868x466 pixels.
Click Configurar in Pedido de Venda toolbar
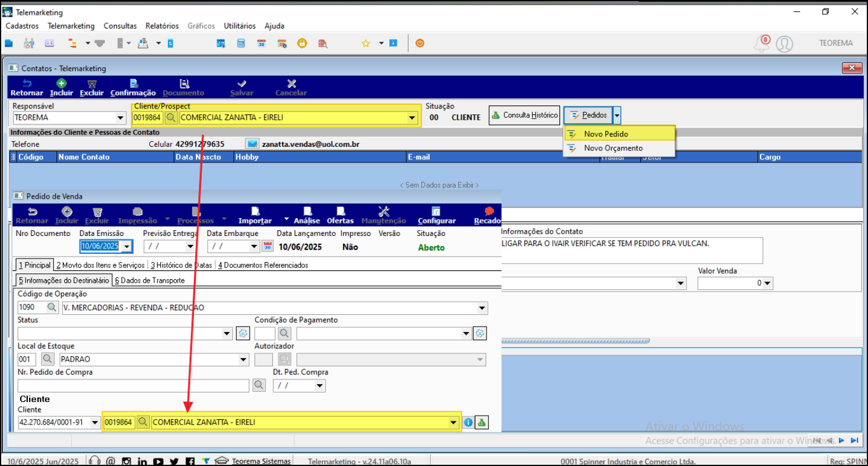click(x=437, y=216)
